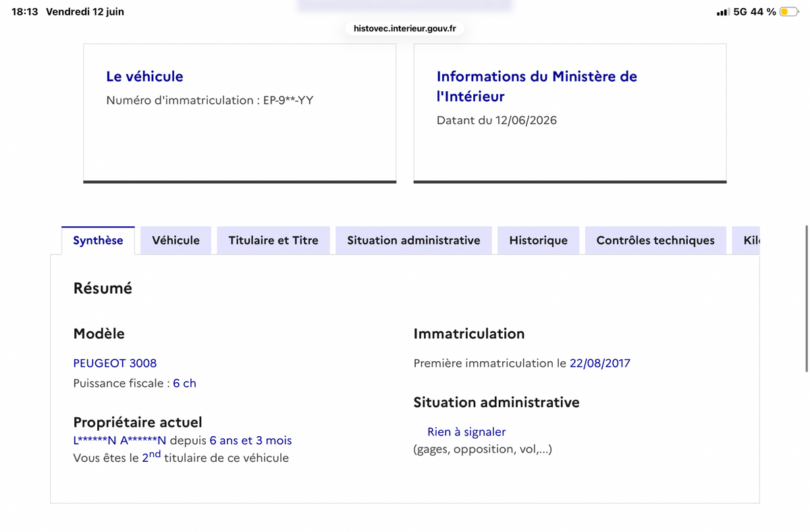The image size is (810, 532).
Task: Tap the clock showing 18:13
Action: point(25,12)
